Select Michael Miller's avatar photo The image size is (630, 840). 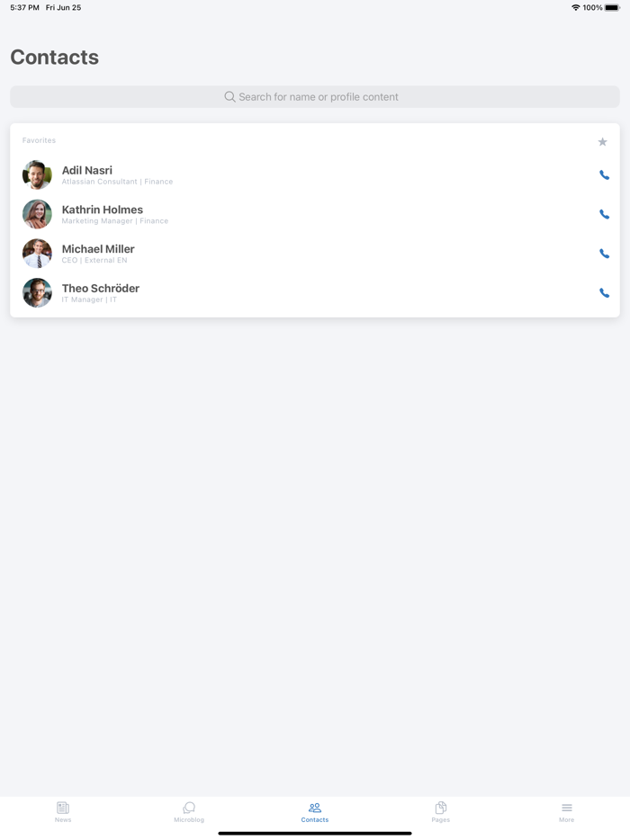click(37, 254)
